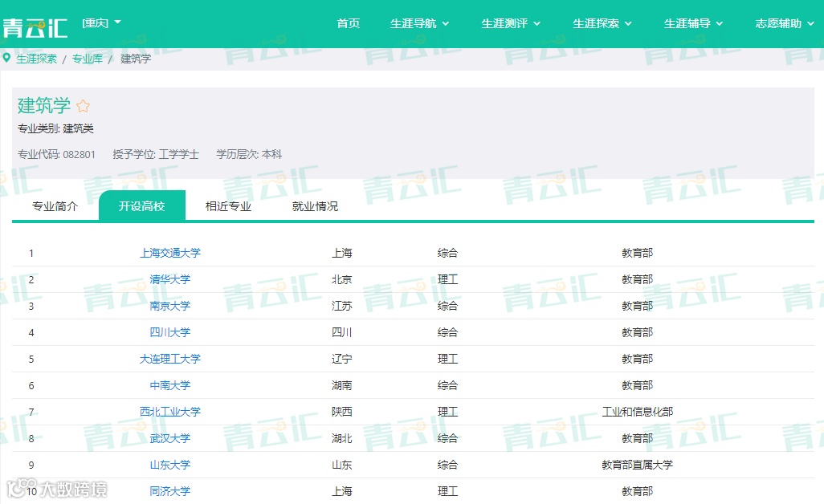Open 专业库 breadcrumb link
824x504 pixels.
coord(88,59)
